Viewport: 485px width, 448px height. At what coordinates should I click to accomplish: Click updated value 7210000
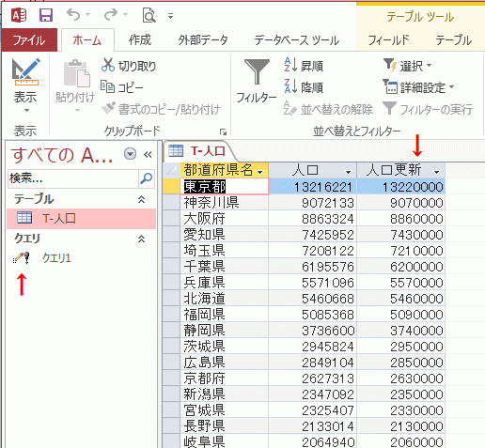click(401, 251)
